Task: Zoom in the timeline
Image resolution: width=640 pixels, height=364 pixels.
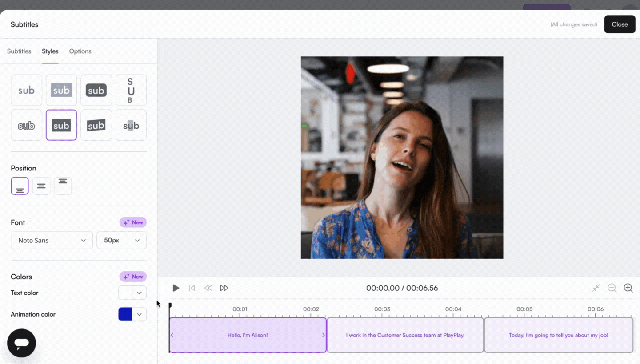Action: tap(628, 288)
